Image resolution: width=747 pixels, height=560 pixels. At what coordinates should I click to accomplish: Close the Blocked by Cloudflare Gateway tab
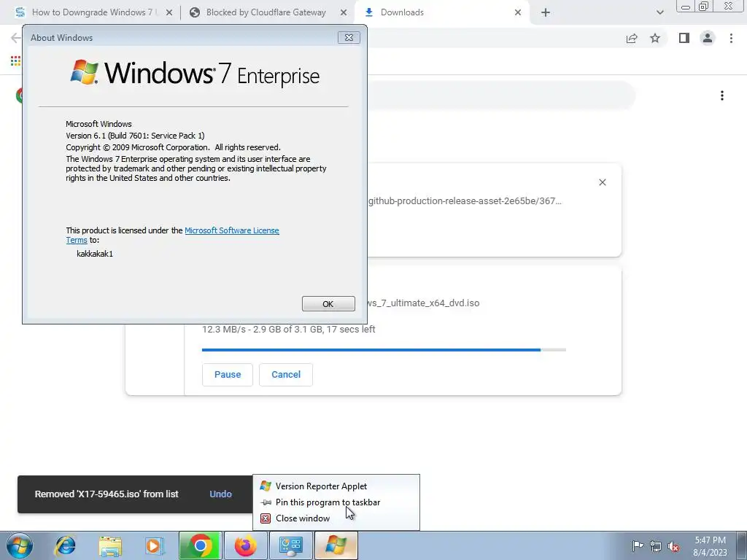pos(344,13)
